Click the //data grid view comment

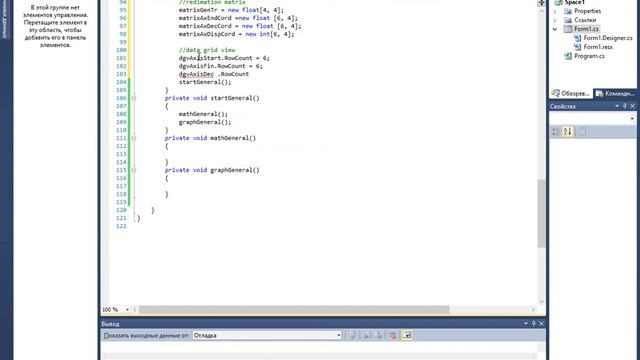point(207,50)
